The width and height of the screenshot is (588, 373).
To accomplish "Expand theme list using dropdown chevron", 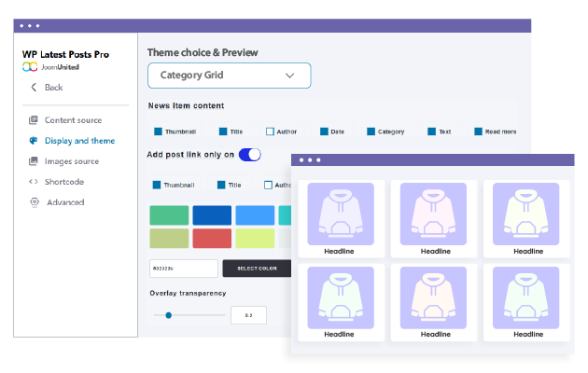I will [289, 76].
